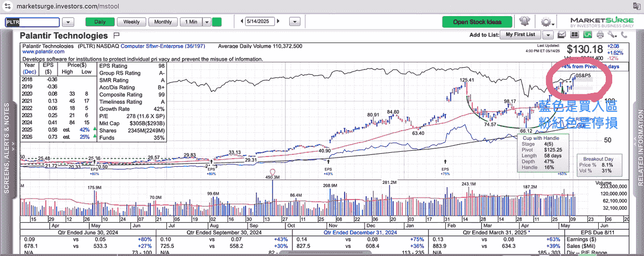Click the Timeliness Rating row
This screenshot has width=644, height=256.
[x=132, y=102]
